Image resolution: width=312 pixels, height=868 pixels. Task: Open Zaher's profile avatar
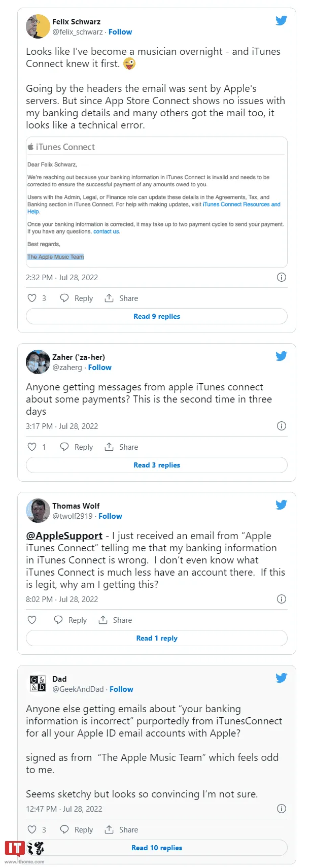(38, 362)
